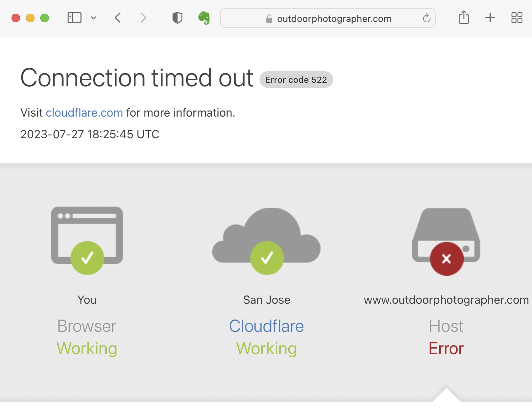532x411 pixels.
Task: Open the privacy report shield icon
Action: click(177, 18)
